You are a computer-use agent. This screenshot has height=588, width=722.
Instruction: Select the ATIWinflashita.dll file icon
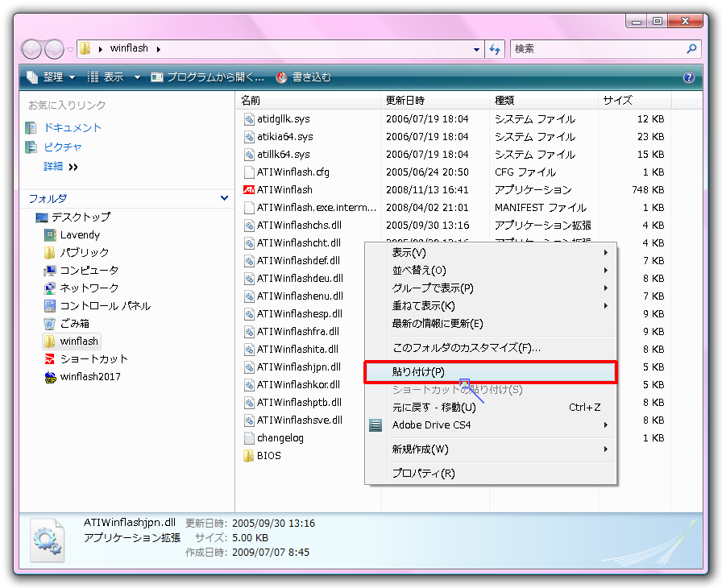[249, 350]
